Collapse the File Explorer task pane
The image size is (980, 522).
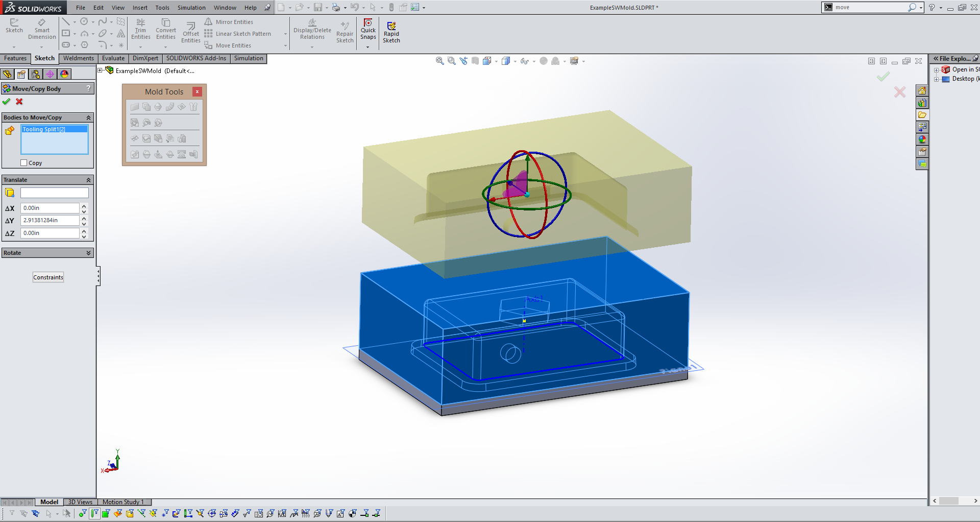click(x=936, y=59)
